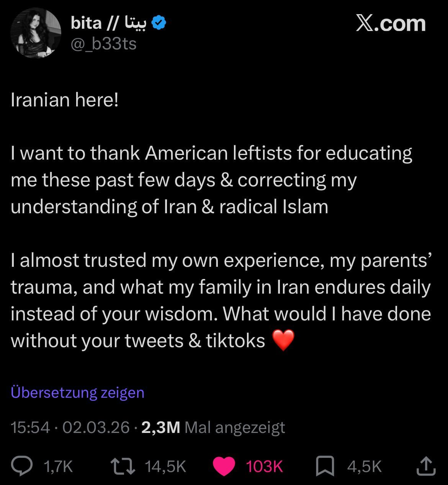The image size is (448, 485).
Task: Click the display name "bita"
Action: tap(86, 23)
